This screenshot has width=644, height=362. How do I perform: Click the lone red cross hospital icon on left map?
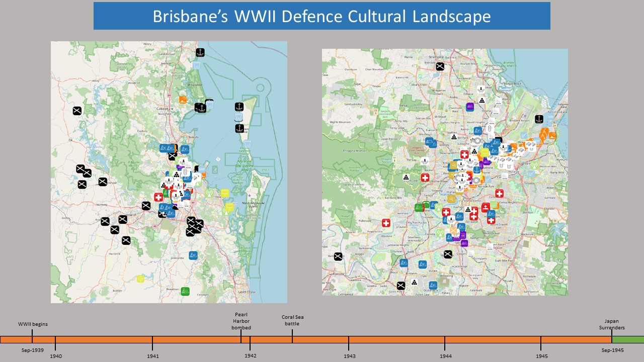[158, 198]
